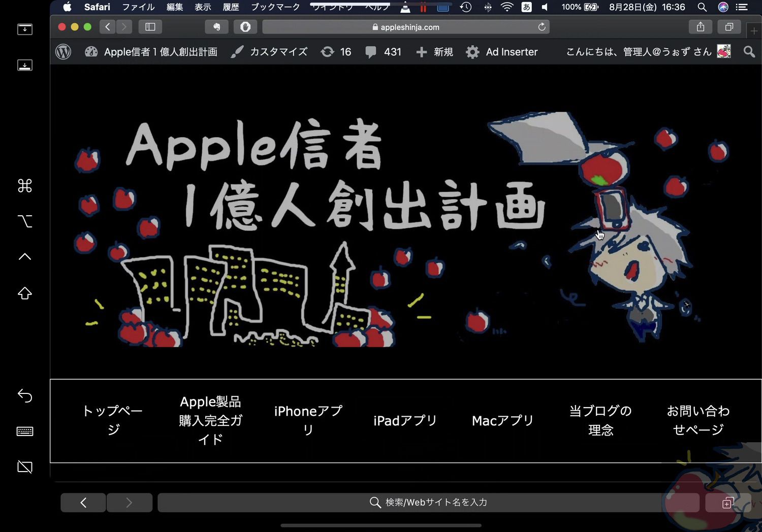Open the ブックマーク menu
The height and width of the screenshot is (532, 762).
(275, 7)
